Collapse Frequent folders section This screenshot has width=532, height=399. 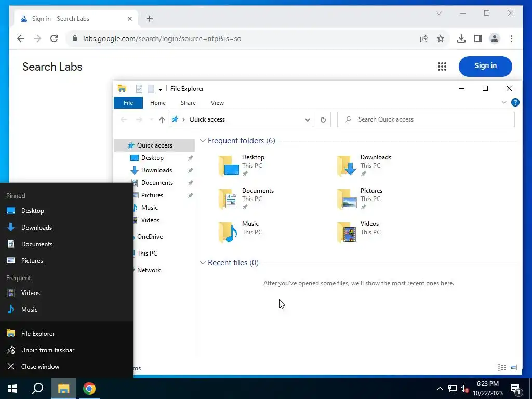[x=203, y=141]
